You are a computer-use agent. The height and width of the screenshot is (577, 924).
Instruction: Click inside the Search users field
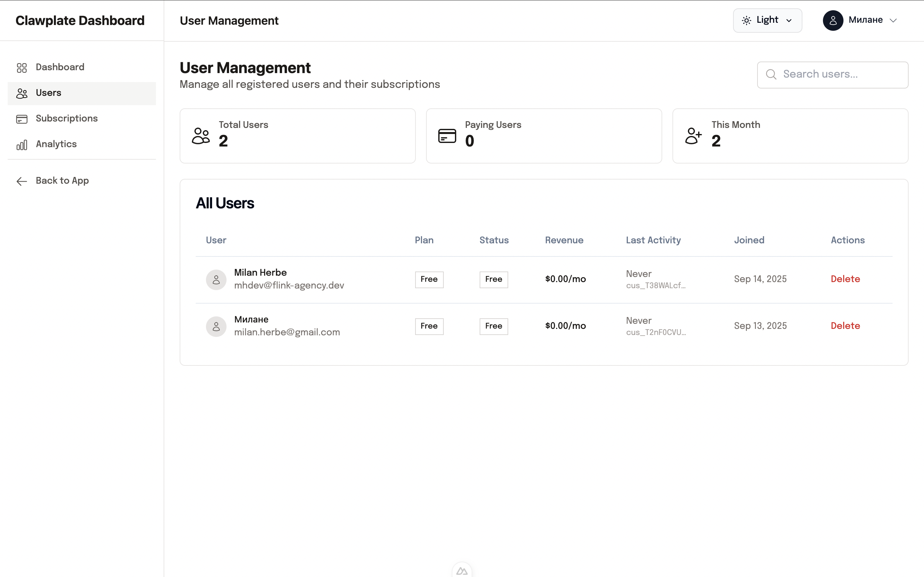coord(821,74)
